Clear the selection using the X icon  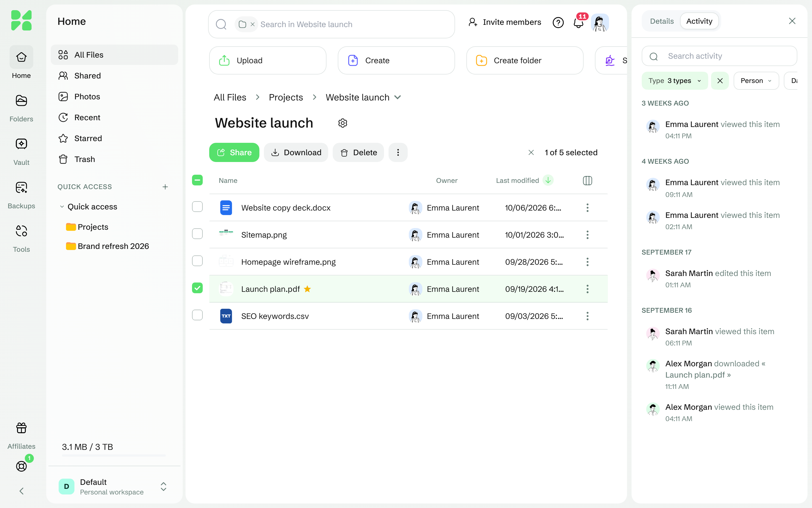(531, 152)
